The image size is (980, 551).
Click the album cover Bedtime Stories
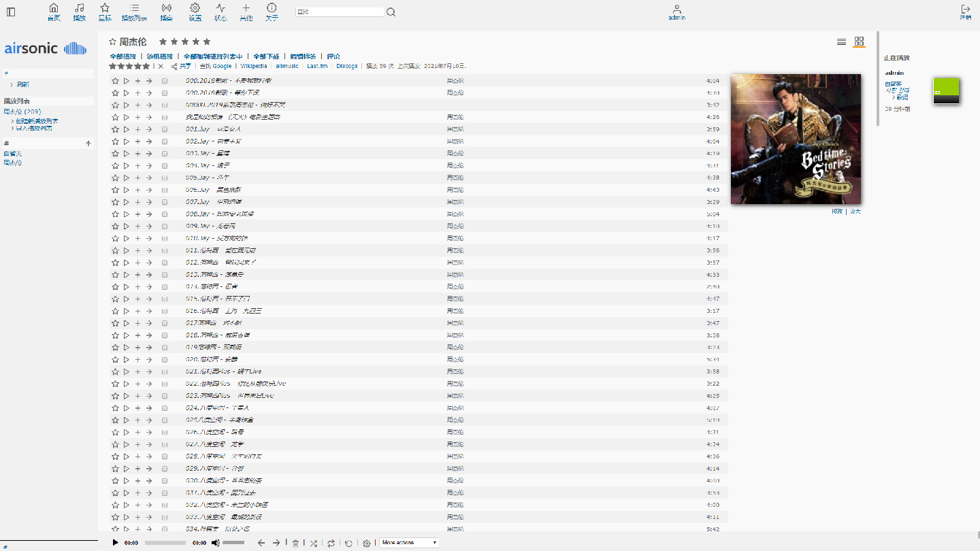(x=796, y=139)
